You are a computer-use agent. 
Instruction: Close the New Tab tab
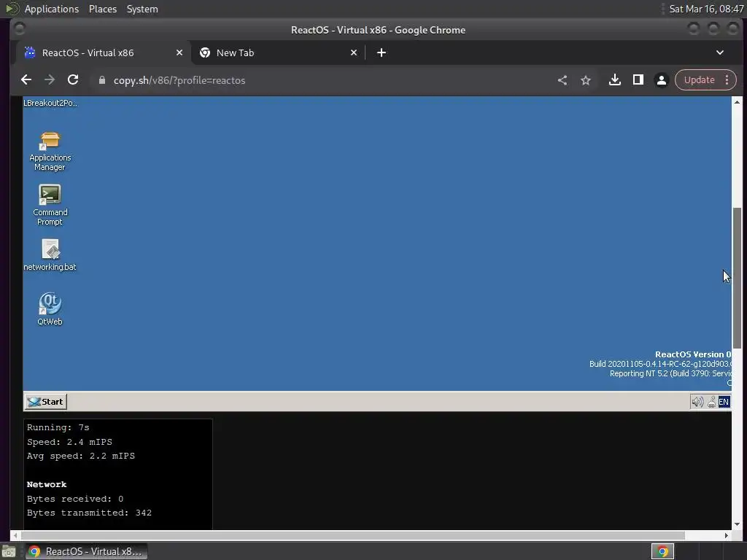[354, 52]
